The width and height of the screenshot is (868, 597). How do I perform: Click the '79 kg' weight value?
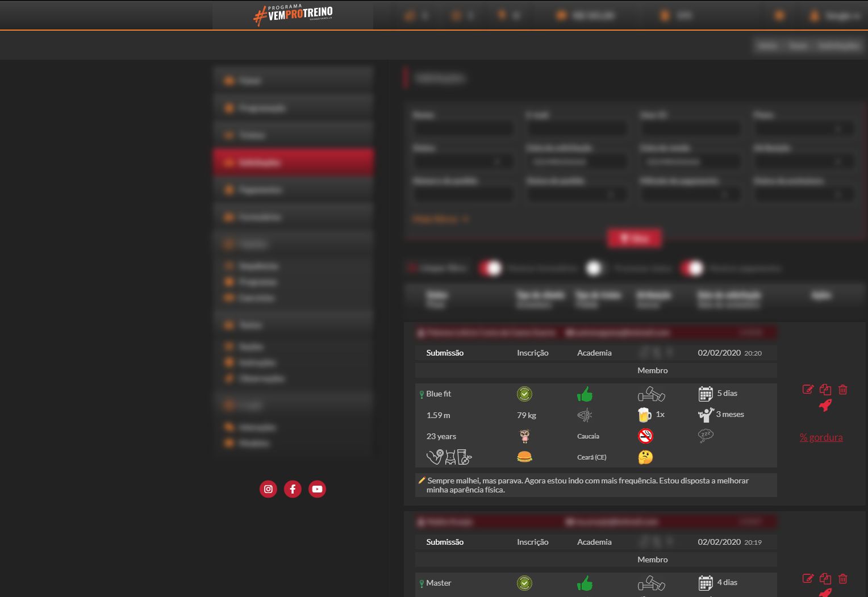pyautogui.click(x=527, y=415)
